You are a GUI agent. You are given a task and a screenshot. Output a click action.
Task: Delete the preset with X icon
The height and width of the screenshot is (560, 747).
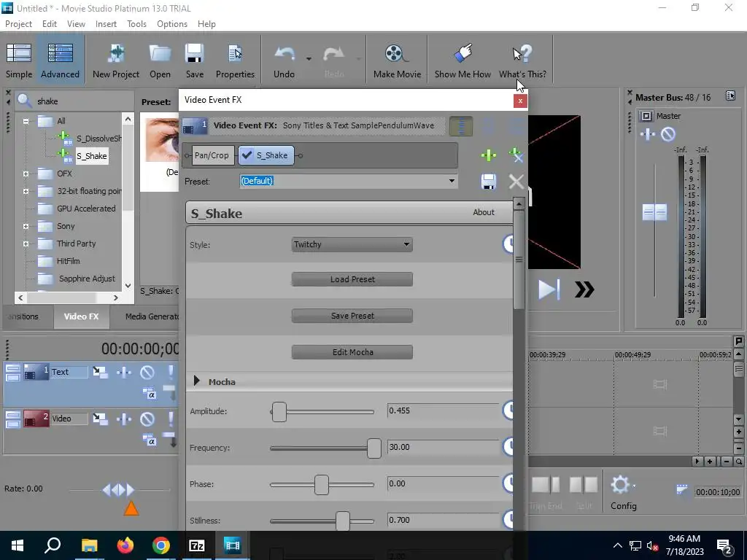tap(516, 182)
